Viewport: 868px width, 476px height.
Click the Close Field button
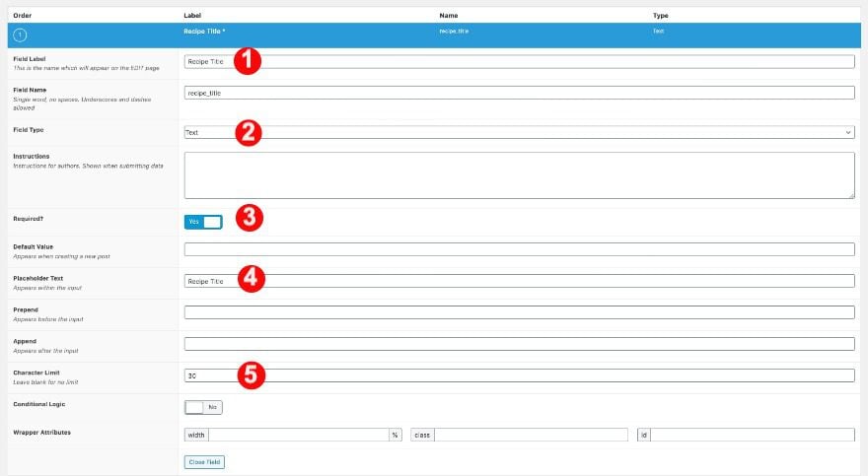pos(204,462)
